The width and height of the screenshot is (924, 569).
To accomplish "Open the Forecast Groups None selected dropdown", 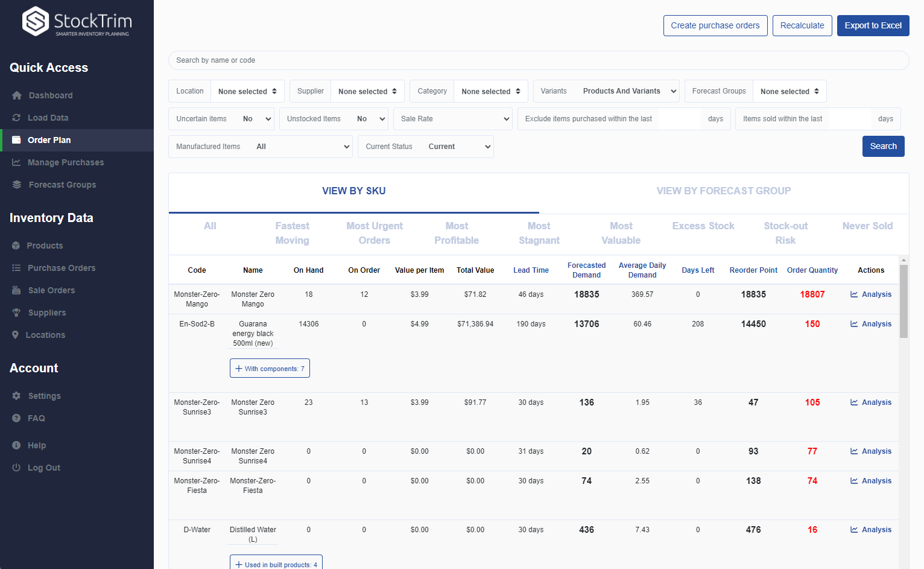I will click(790, 91).
